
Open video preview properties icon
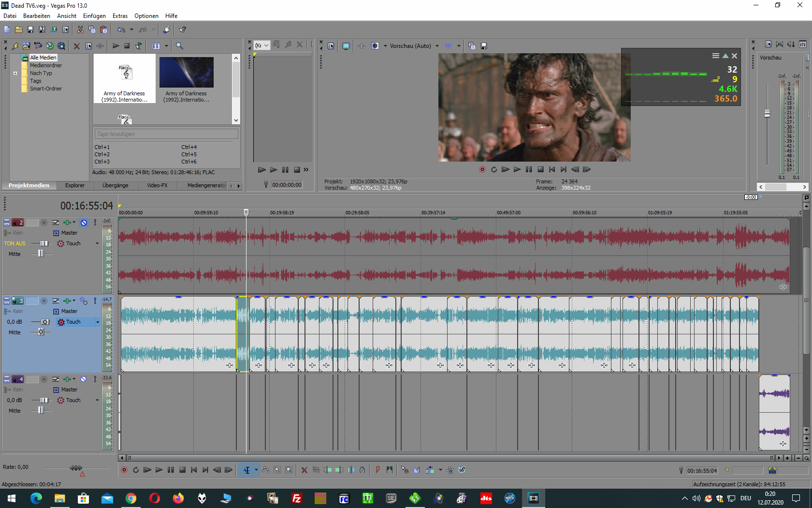coord(331,46)
